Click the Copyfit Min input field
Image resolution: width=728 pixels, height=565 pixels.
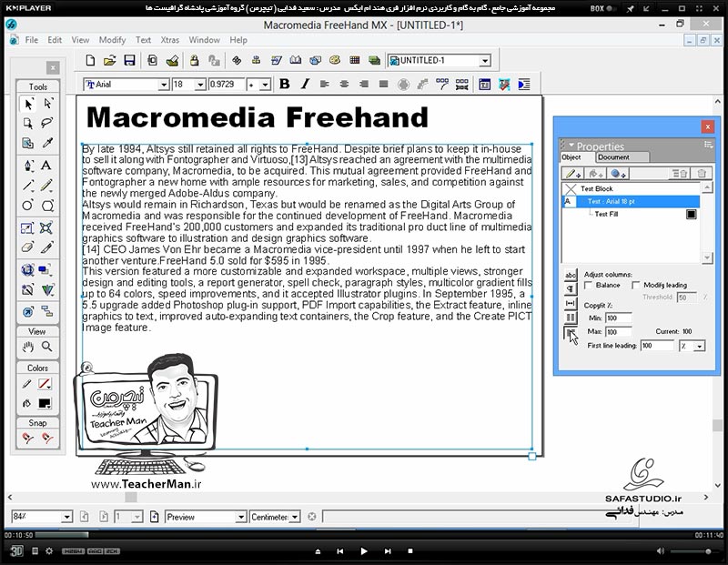[x=619, y=318]
